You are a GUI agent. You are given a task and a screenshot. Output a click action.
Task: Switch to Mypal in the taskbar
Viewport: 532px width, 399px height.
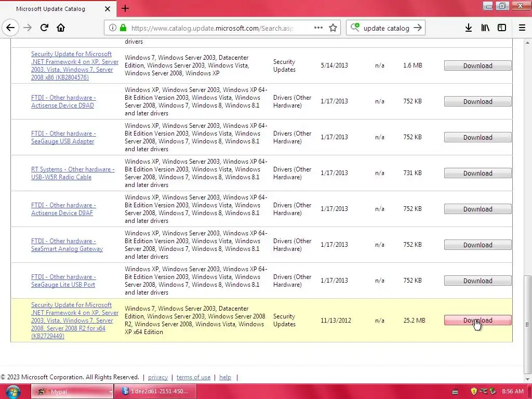pos(72,392)
